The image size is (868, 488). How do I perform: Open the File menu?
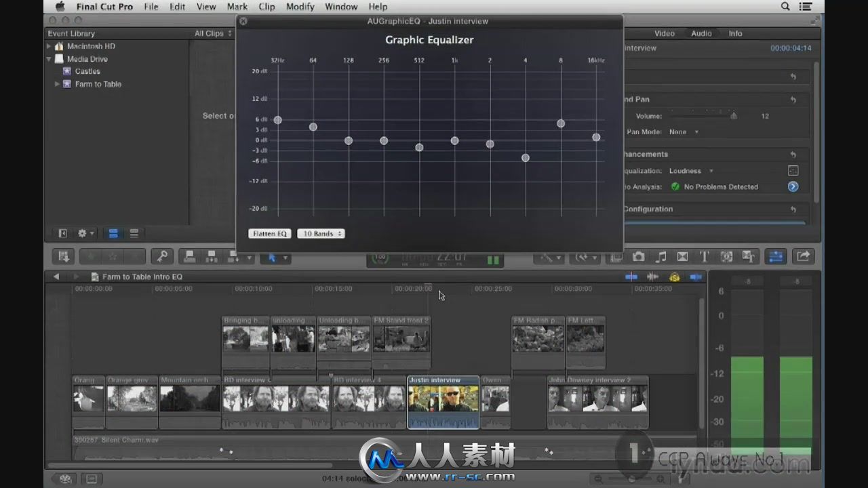pos(151,7)
